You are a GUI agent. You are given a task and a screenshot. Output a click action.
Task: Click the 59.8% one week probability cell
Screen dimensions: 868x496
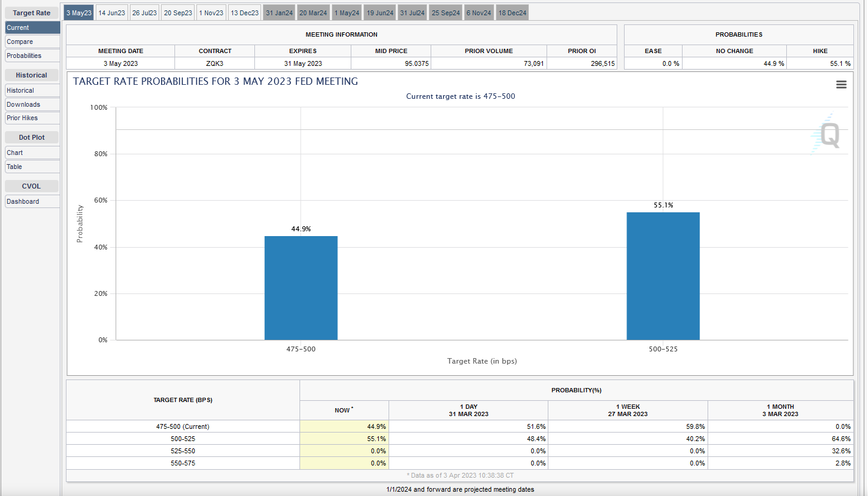click(x=628, y=426)
